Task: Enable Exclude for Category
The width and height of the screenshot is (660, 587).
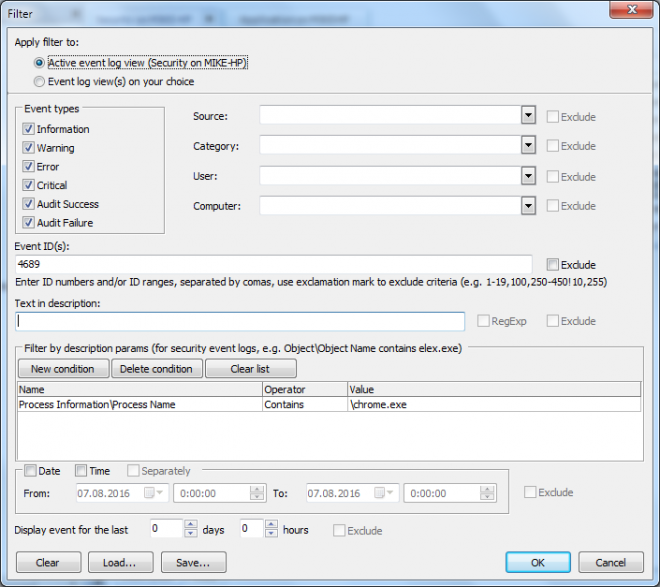Action: [553, 146]
